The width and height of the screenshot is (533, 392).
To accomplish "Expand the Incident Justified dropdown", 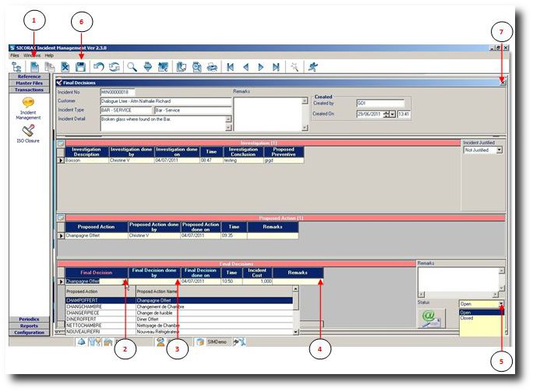I will [x=499, y=150].
